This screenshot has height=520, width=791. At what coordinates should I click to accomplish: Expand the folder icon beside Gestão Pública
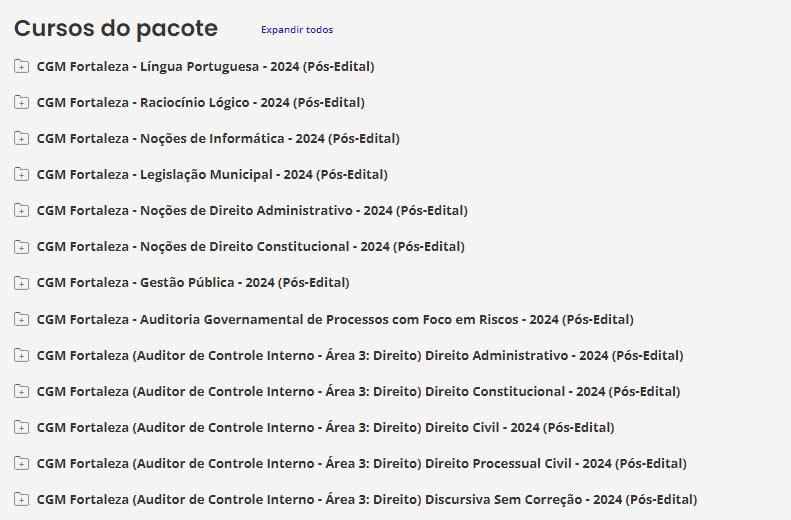[21, 283]
